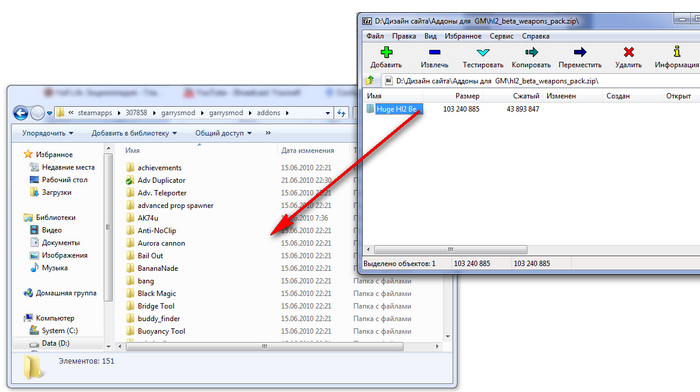Screen dimensions: 700x392
Task: Open Explorer address bar history dropdown
Action: [328, 113]
